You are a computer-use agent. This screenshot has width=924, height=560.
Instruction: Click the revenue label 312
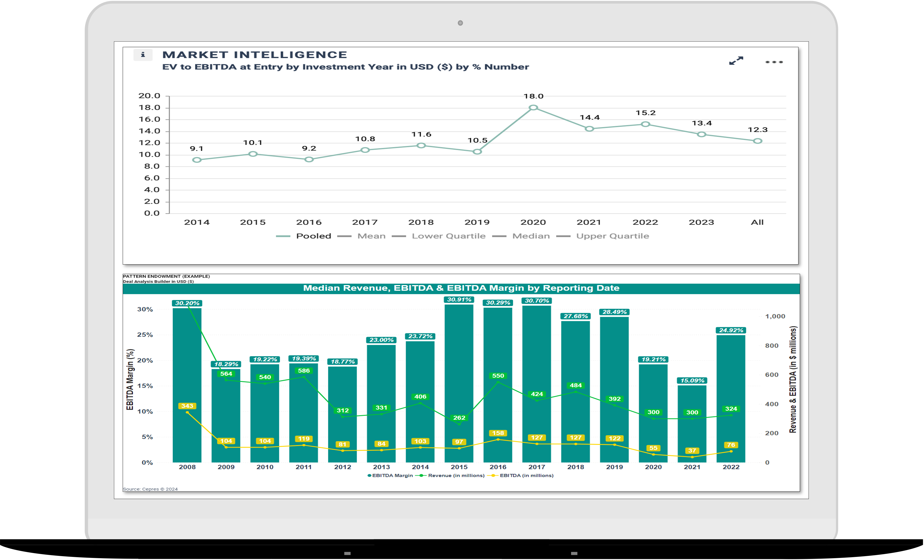click(x=343, y=410)
